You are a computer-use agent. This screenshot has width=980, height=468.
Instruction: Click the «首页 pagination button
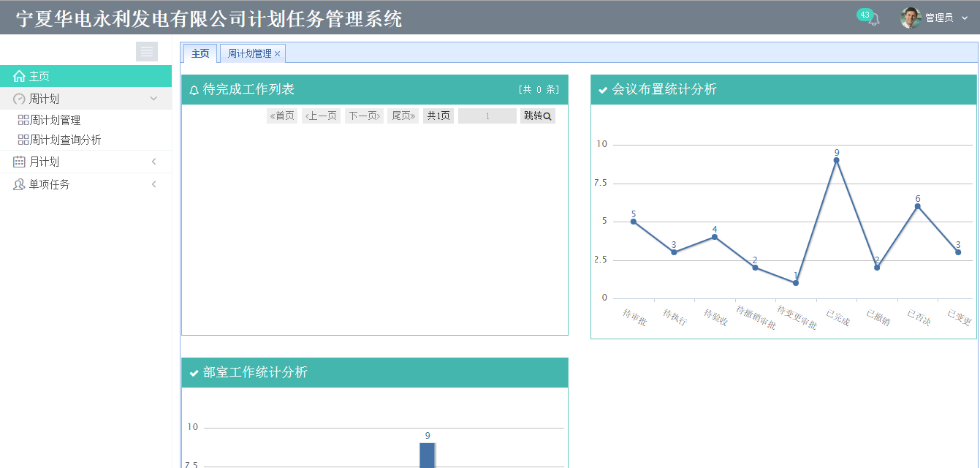(282, 116)
